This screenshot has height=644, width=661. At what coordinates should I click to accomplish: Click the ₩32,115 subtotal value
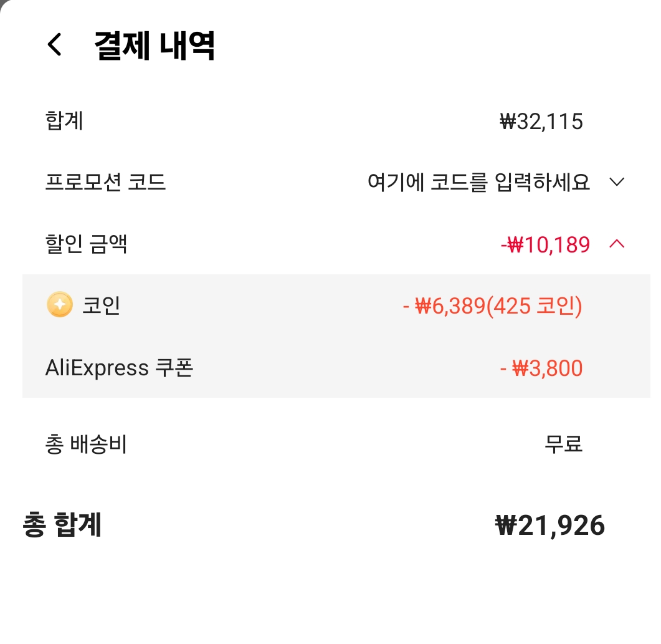click(541, 122)
